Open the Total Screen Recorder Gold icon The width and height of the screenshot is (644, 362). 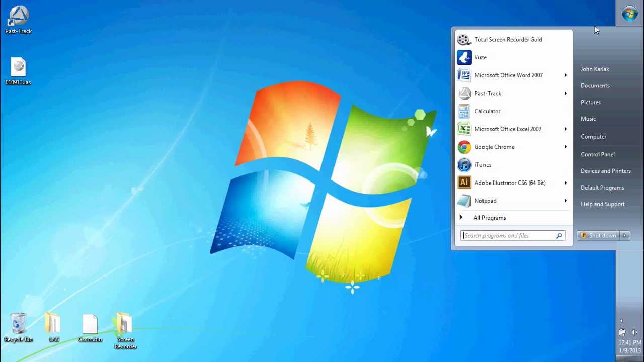(464, 40)
